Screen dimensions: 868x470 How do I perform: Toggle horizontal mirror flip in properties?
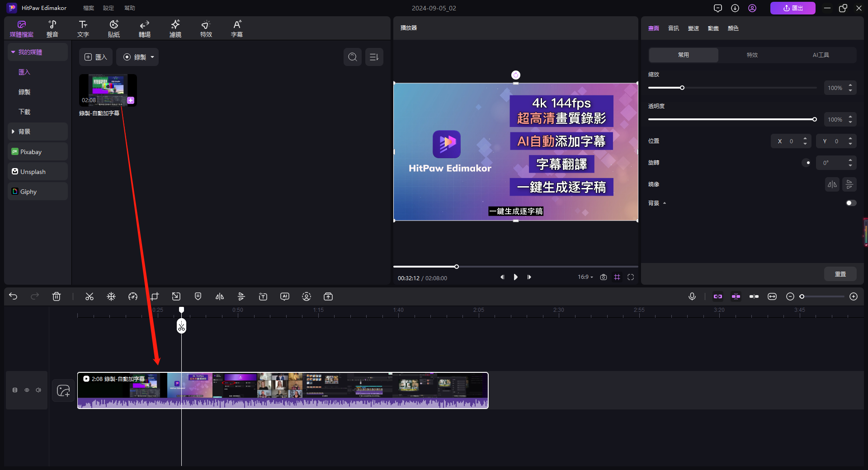pyautogui.click(x=832, y=184)
